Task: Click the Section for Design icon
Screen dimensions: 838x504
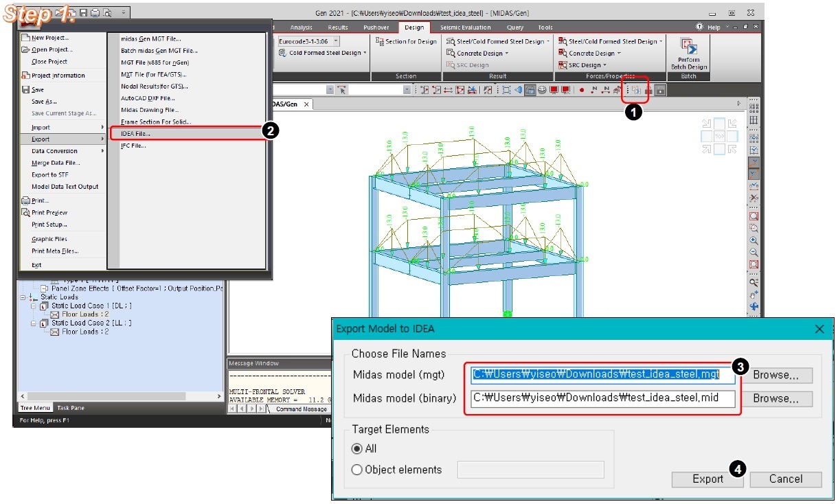Action: [x=380, y=41]
